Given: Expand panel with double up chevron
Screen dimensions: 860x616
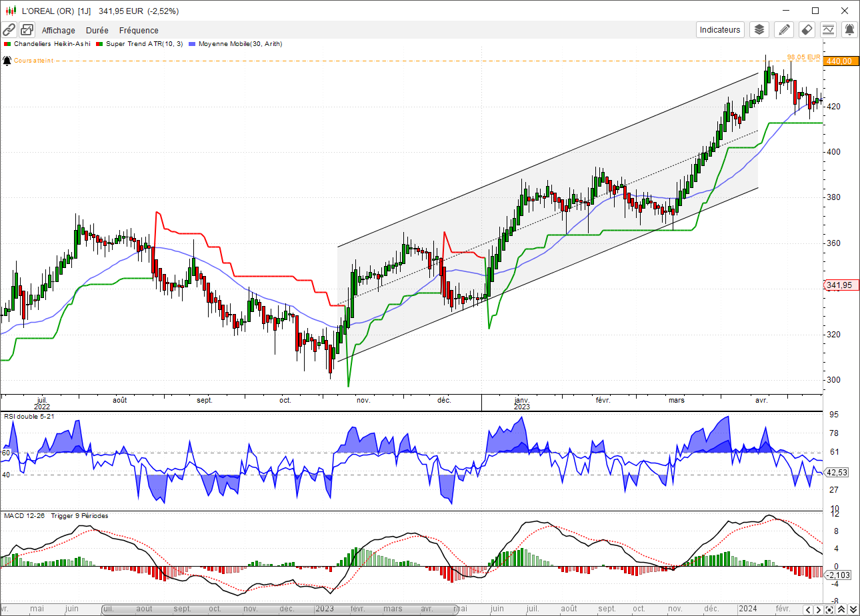Looking at the screenshot, I should (x=841, y=609).
